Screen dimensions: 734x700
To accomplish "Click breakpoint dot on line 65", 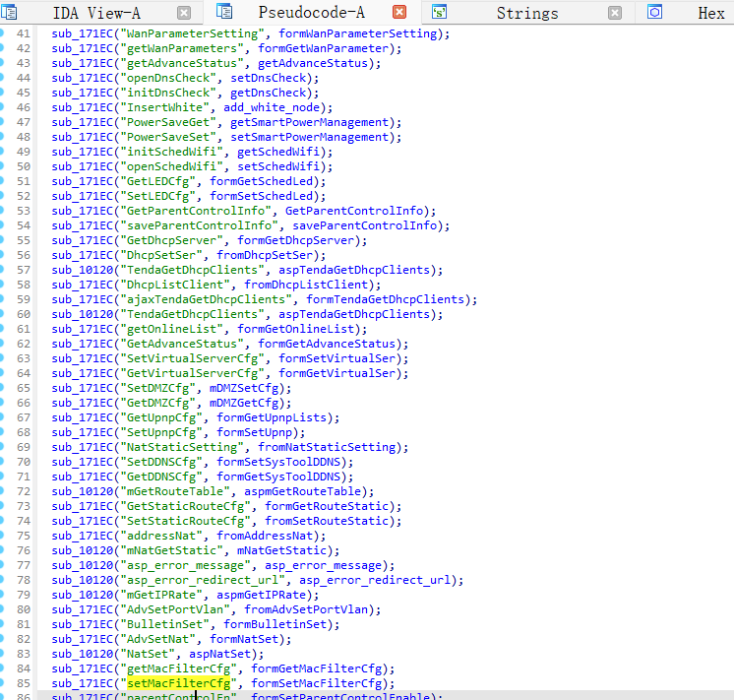I will (1, 388).
